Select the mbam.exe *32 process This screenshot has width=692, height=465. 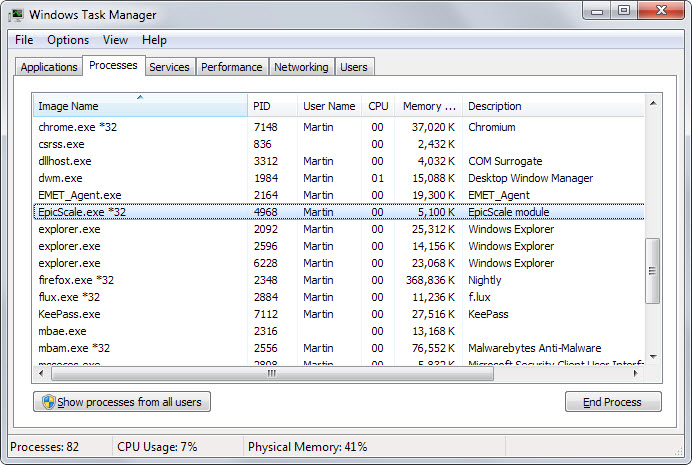[339, 348]
